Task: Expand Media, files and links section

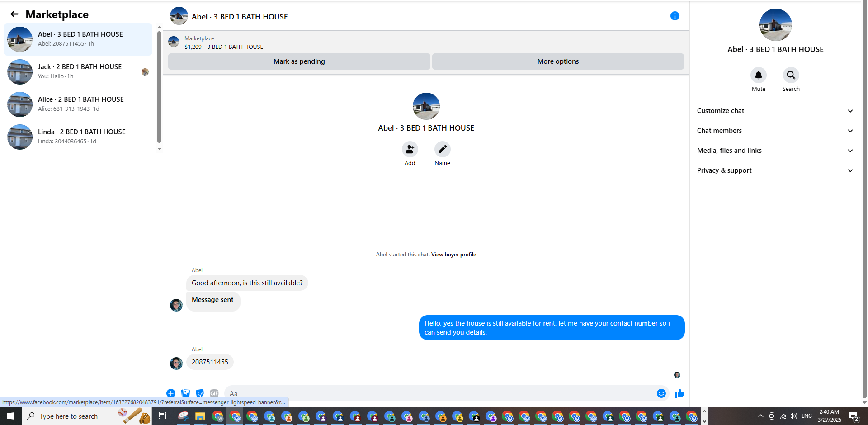Action: tap(775, 151)
